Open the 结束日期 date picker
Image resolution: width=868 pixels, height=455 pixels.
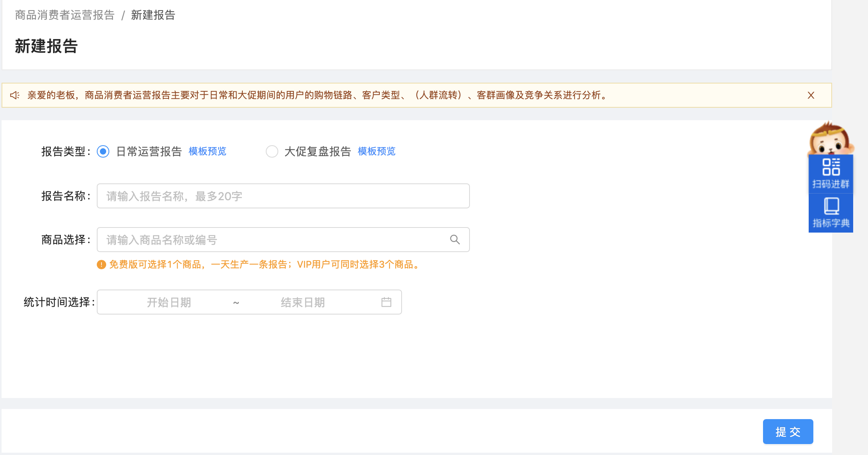click(x=302, y=302)
